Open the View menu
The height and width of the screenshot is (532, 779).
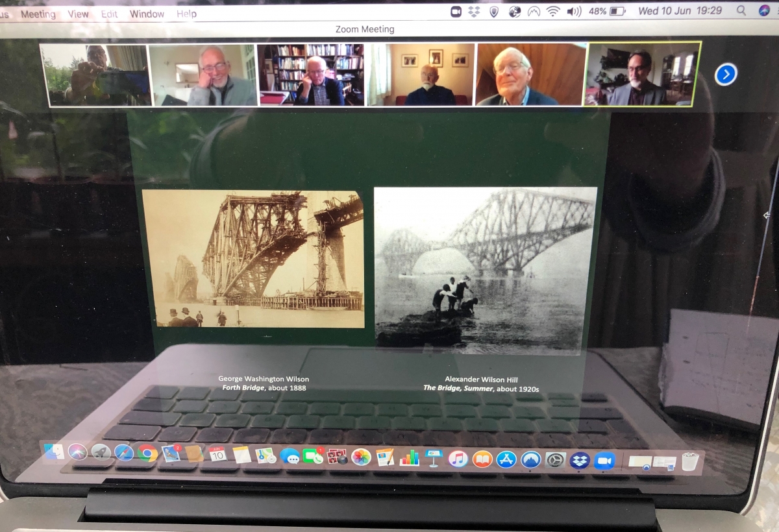[78, 14]
